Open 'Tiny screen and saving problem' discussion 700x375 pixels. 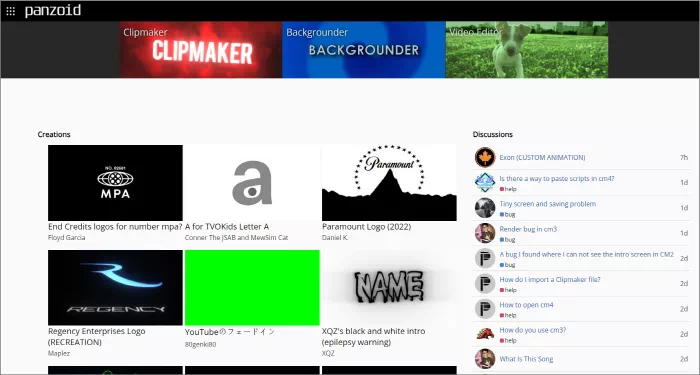pos(547,204)
